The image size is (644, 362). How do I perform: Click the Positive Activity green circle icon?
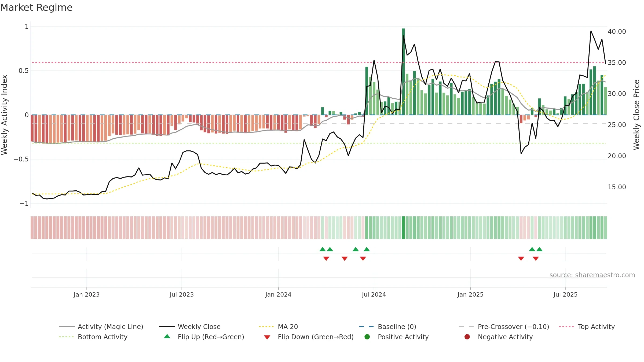tap(367, 337)
